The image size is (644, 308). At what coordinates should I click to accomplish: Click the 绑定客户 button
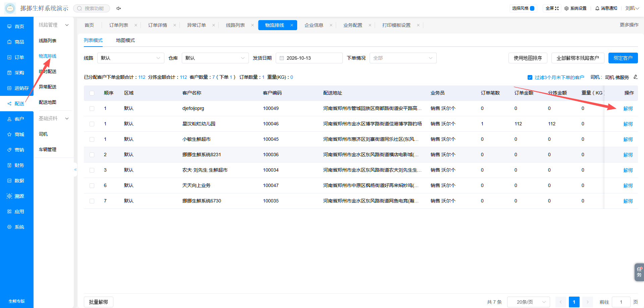click(x=623, y=58)
